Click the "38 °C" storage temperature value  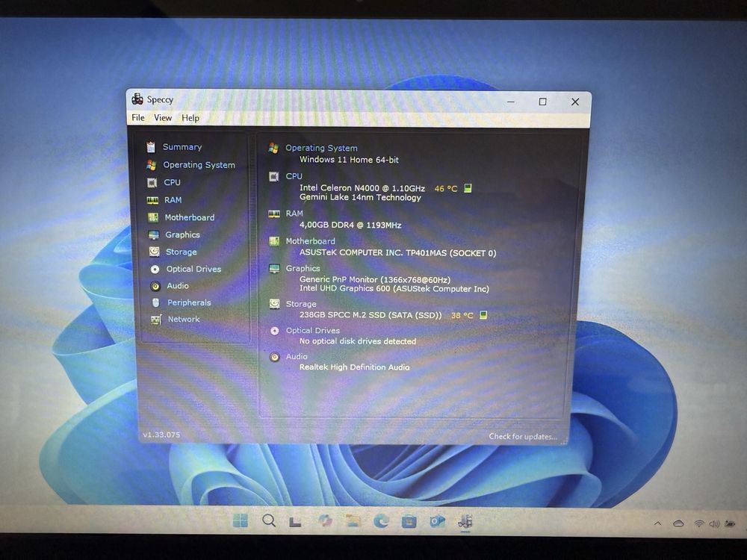462,315
